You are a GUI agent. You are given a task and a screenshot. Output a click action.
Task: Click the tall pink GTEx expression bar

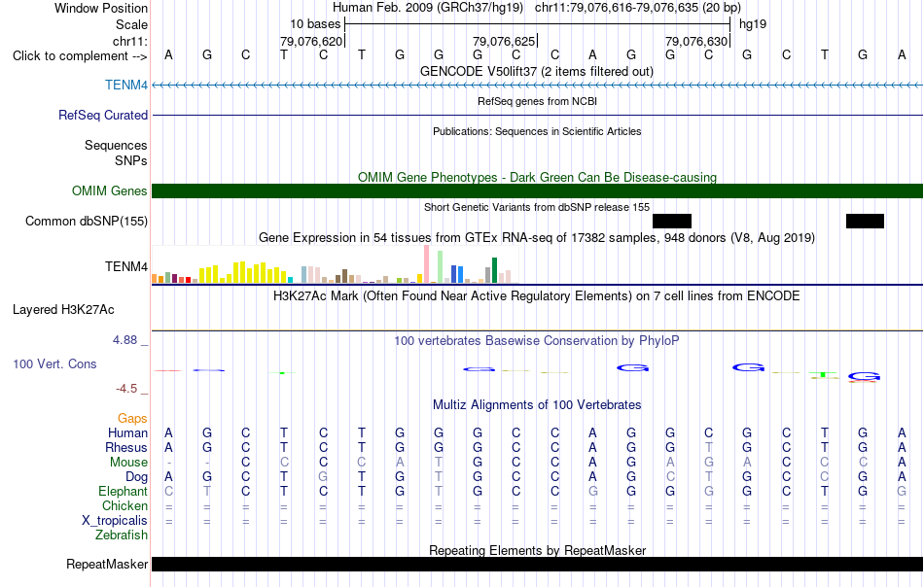click(x=426, y=264)
